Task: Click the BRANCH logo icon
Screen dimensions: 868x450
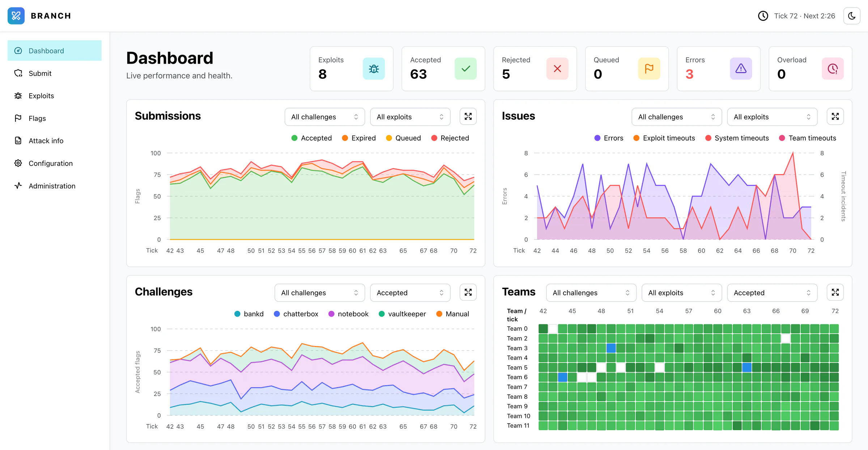Action: click(16, 16)
